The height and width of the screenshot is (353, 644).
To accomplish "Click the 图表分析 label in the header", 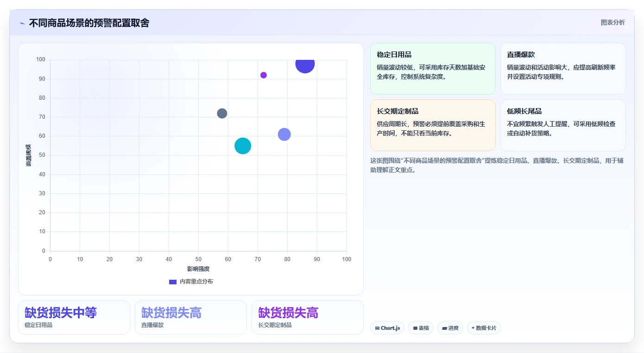I will coord(612,22).
